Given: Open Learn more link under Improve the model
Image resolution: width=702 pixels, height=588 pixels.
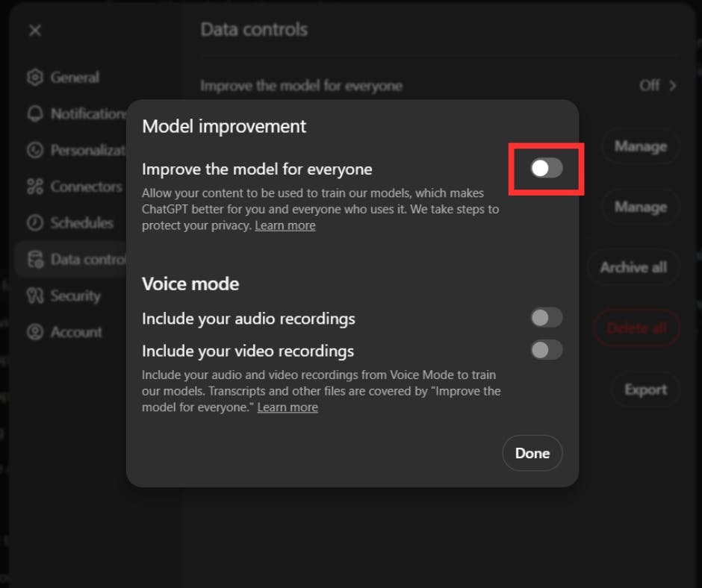Looking at the screenshot, I should (x=285, y=225).
